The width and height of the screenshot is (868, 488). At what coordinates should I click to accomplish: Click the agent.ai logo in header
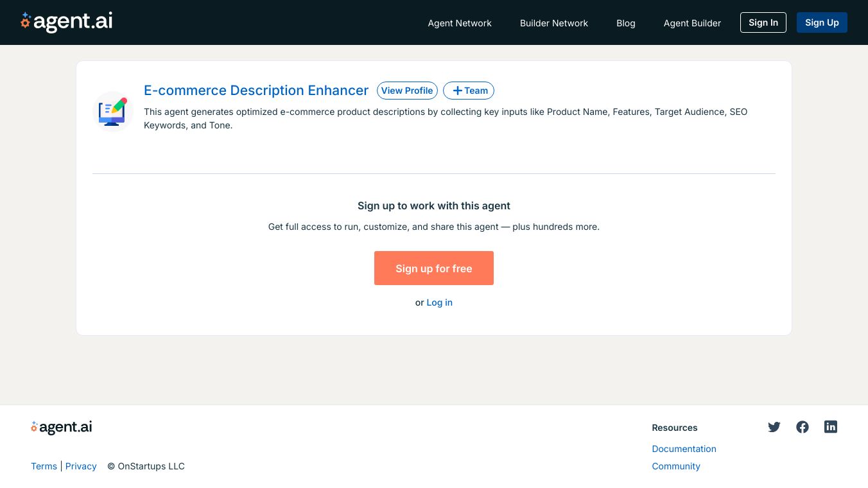pyautogui.click(x=66, y=22)
